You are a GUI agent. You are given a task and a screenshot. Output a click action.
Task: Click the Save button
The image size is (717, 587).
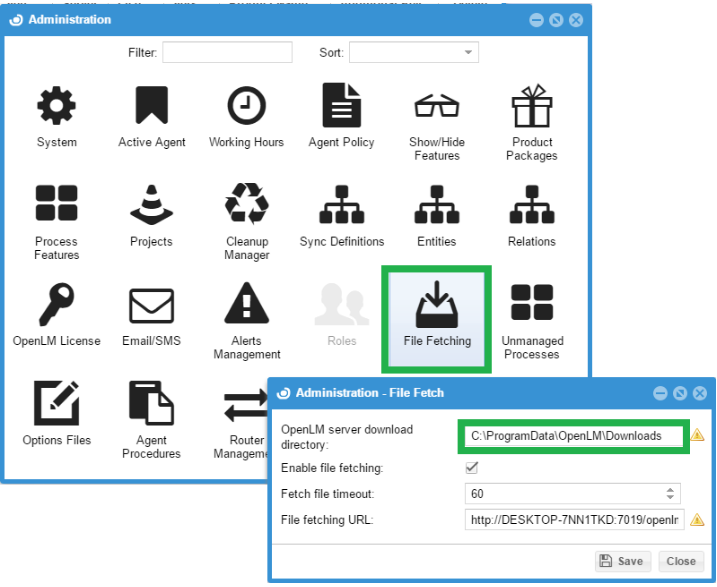(622, 561)
